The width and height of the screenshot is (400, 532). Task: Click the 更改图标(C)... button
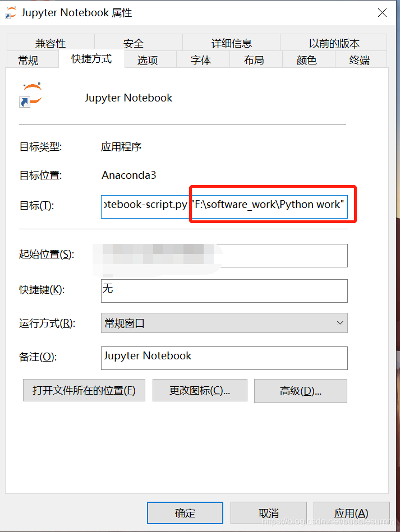pyautogui.click(x=200, y=391)
